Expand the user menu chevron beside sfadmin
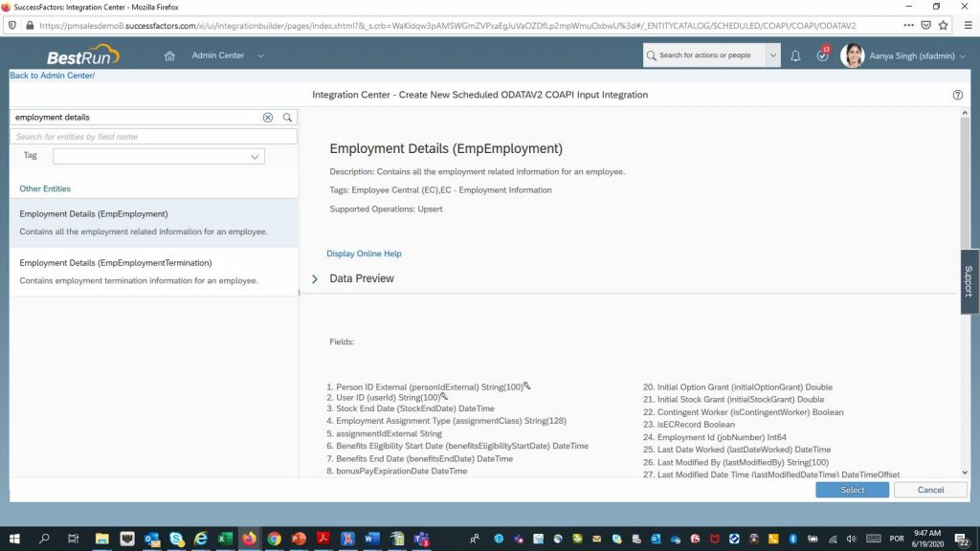 pos(963,56)
